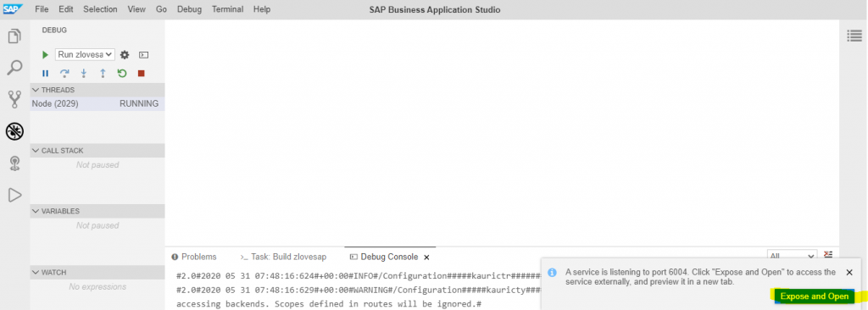Open the Terminal menu
This screenshot has width=868, height=310.
227,9
